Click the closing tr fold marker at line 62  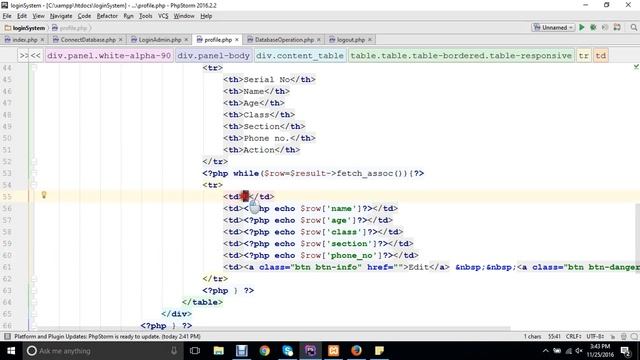click(34, 279)
